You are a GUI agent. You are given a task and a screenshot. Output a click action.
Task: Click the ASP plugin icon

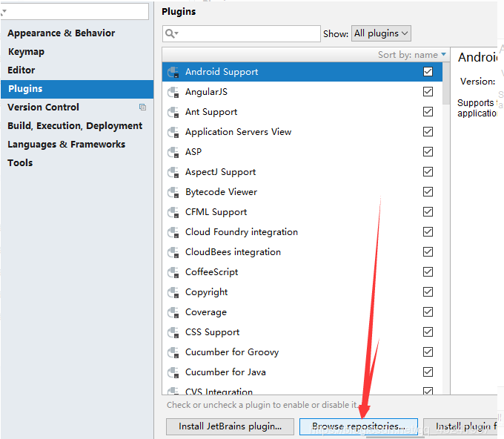click(173, 152)
